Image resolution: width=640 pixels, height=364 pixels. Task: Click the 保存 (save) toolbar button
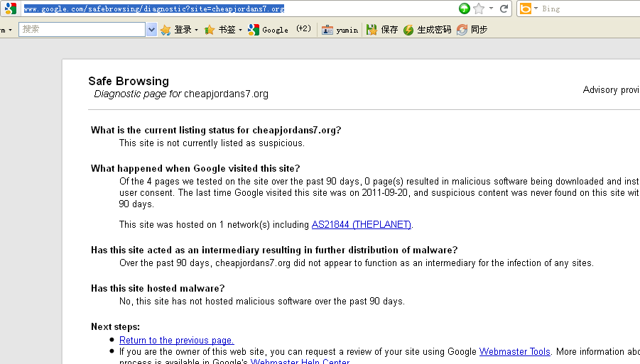coord(382,30)
